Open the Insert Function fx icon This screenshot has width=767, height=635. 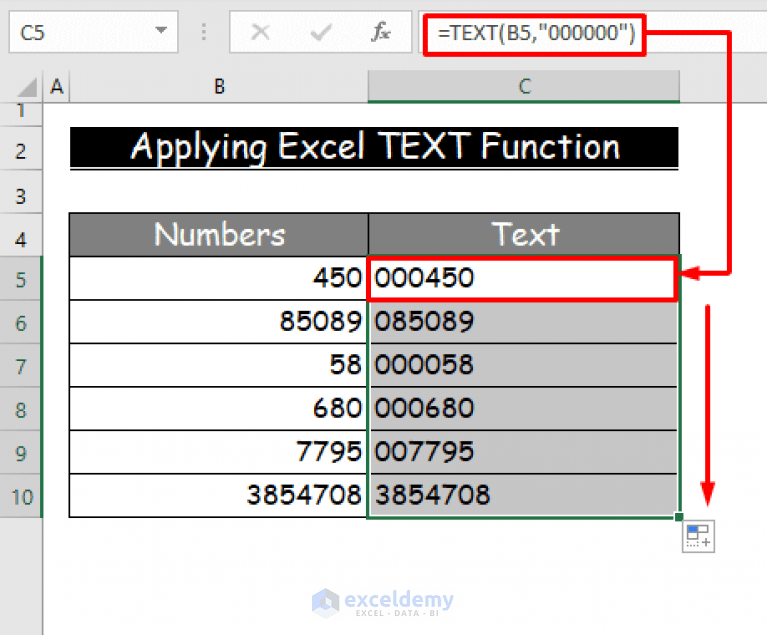[381, 32]
